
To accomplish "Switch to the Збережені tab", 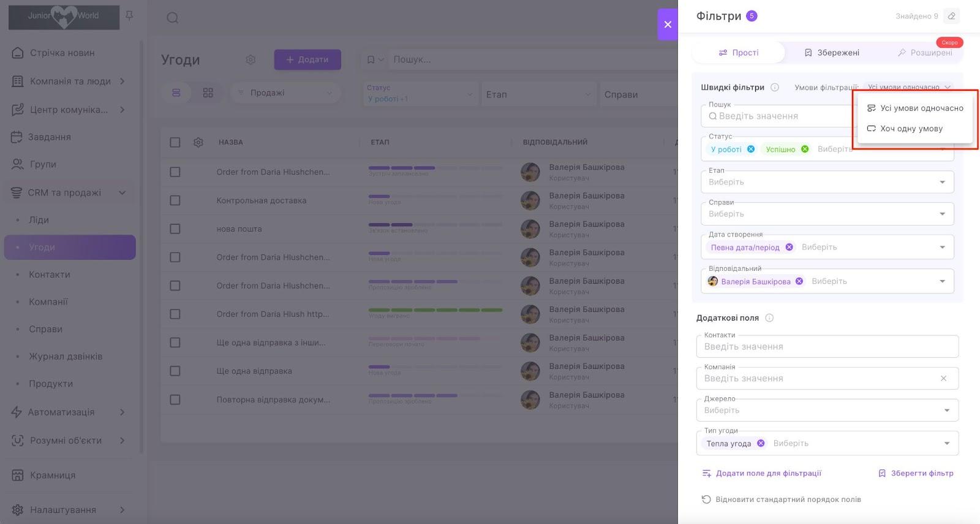I will click(832, 53).
